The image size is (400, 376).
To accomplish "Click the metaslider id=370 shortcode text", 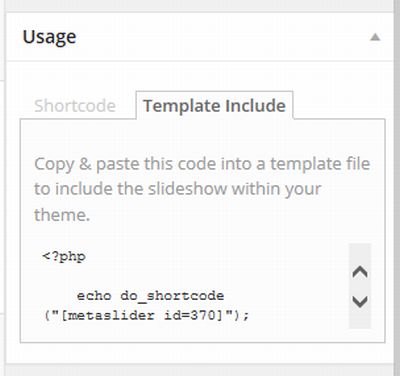I will point(146,315).
